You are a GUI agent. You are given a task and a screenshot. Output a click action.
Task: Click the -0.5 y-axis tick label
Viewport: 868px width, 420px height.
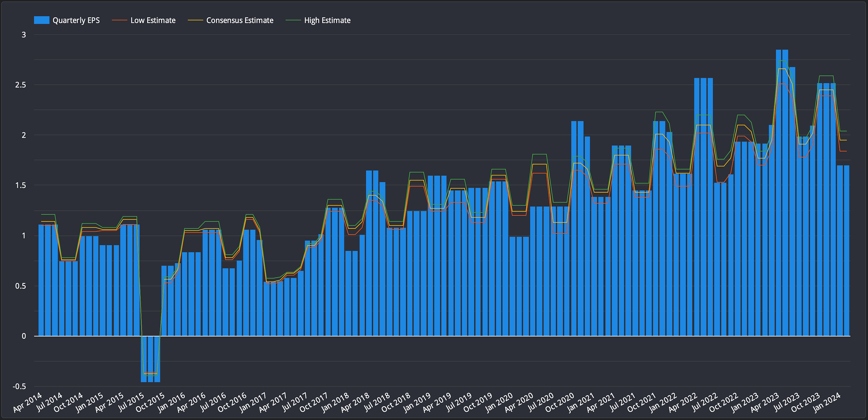pos(20,386)
